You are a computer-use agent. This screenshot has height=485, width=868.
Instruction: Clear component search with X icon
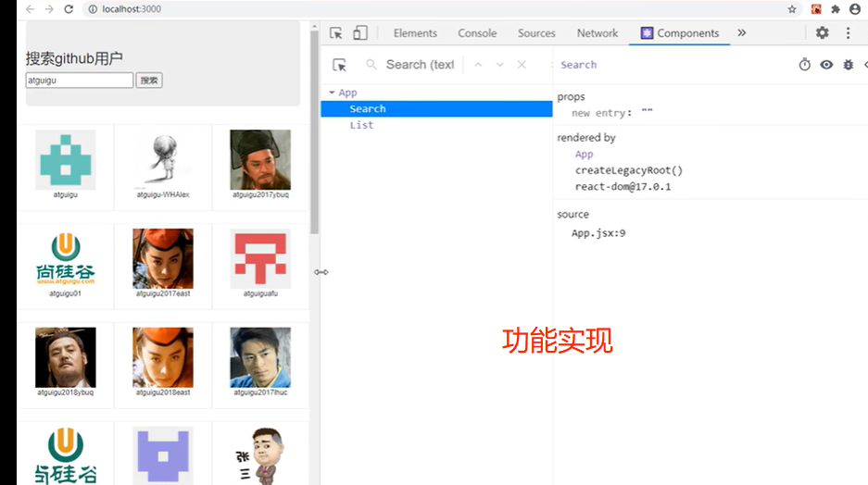coord(522,65)
